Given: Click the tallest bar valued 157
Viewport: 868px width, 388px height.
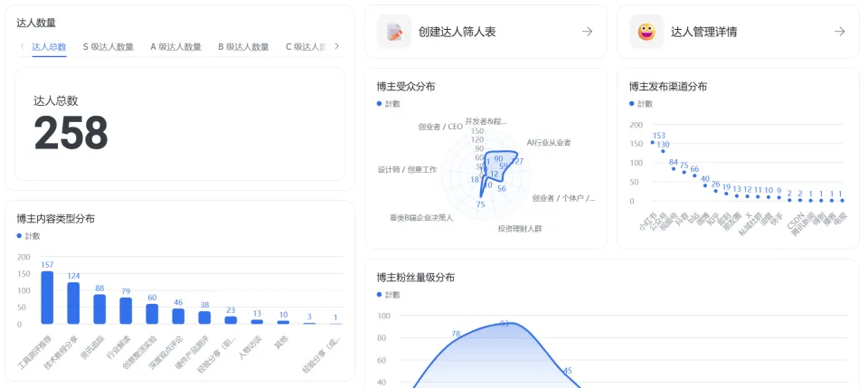Looking at the screenshot, I should (47, 298).
